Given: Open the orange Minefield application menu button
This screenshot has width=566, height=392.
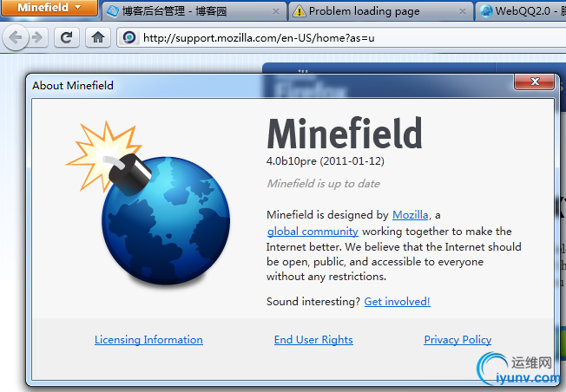Looking at the screenshot, I should click(x=49, y=8).
